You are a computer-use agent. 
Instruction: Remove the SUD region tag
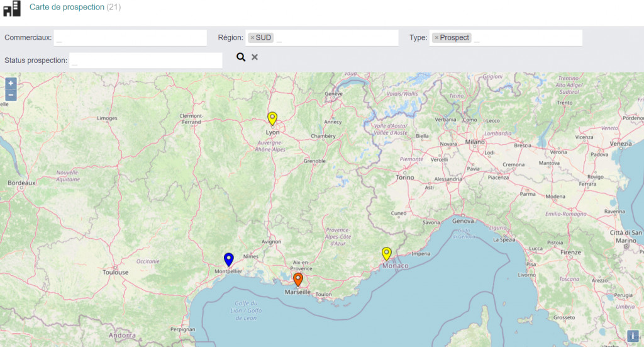tap(252, 38)
